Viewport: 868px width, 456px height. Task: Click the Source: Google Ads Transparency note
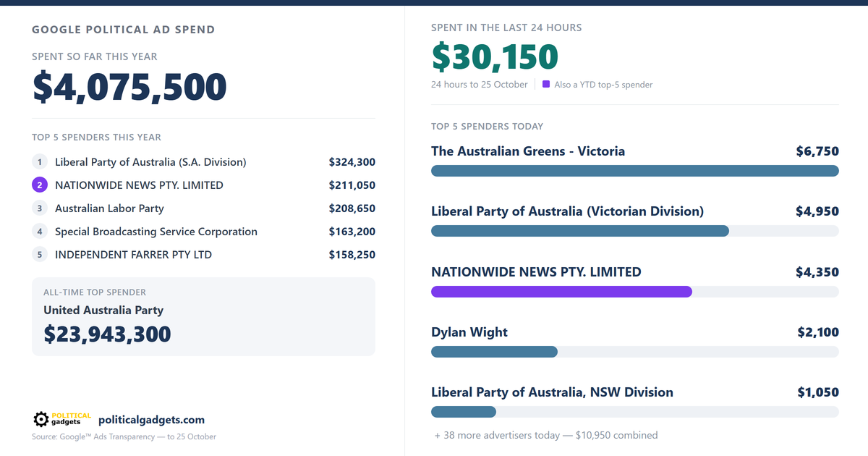pyautogui.click(x=124, y=436)
